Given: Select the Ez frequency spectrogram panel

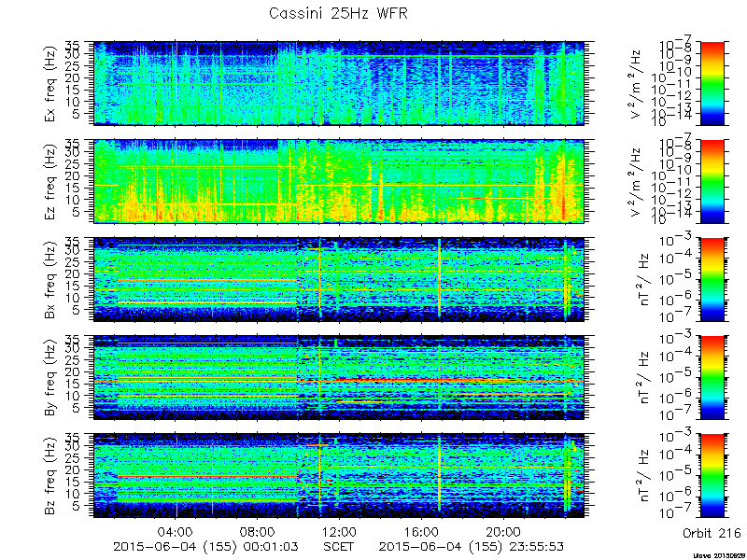Looking at the screenshot, I should pos(339,181).
